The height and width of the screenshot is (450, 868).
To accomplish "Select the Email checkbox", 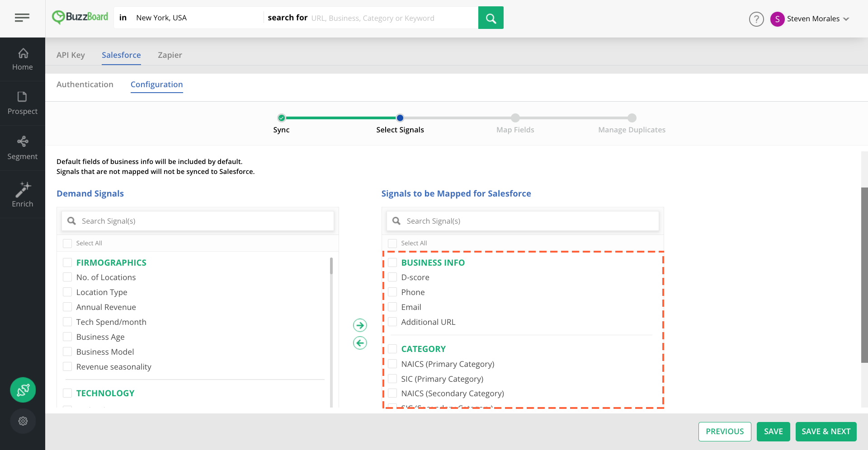I will 392,307.
